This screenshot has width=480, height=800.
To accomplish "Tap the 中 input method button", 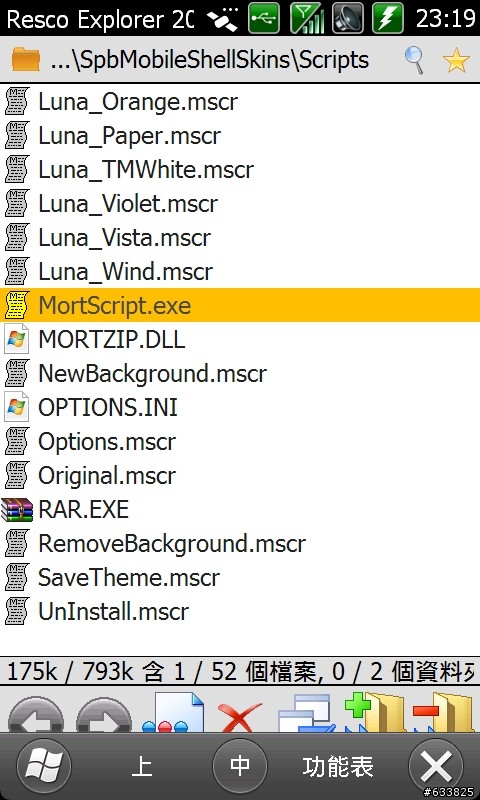I will (240, 766).
